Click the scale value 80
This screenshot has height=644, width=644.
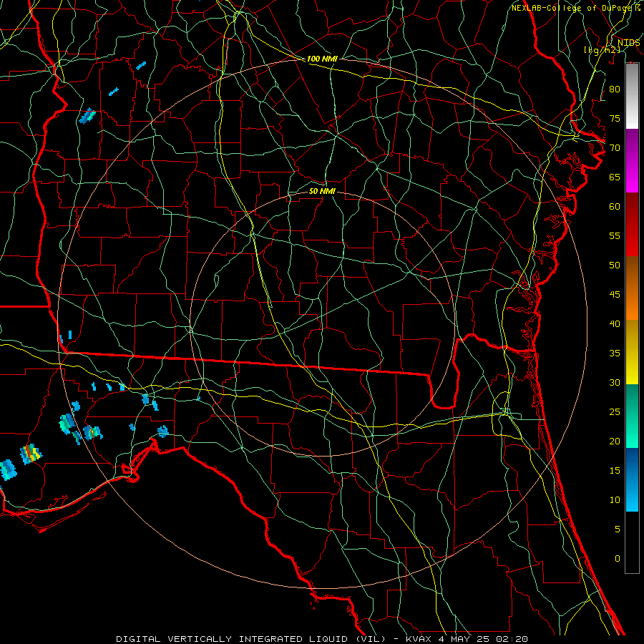click(x=615, y=89)
